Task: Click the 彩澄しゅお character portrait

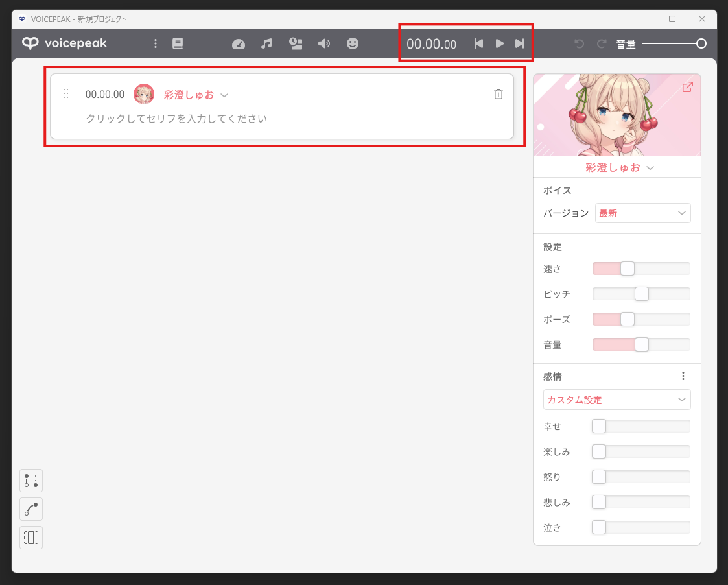Action: (617, 115)
